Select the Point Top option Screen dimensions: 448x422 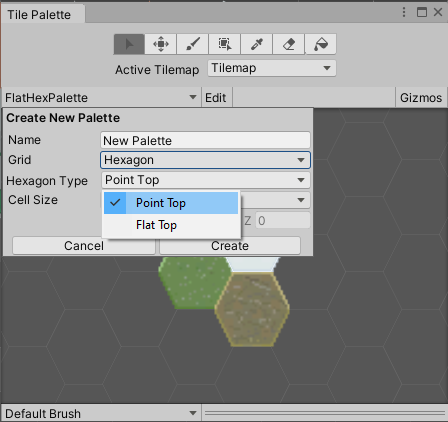[171, 203]
